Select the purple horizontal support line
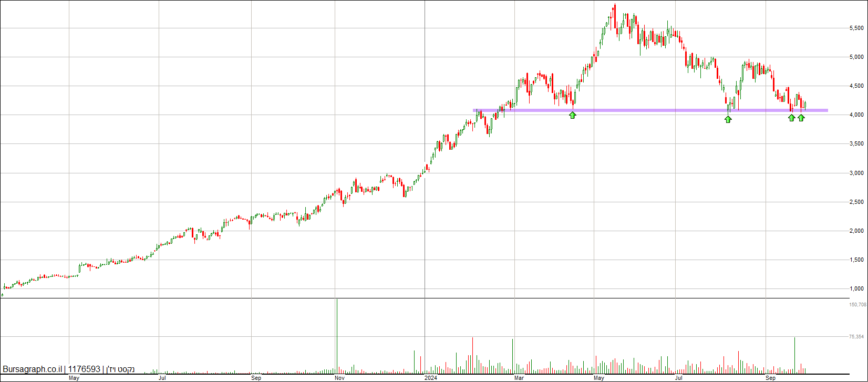 [650, 110]
